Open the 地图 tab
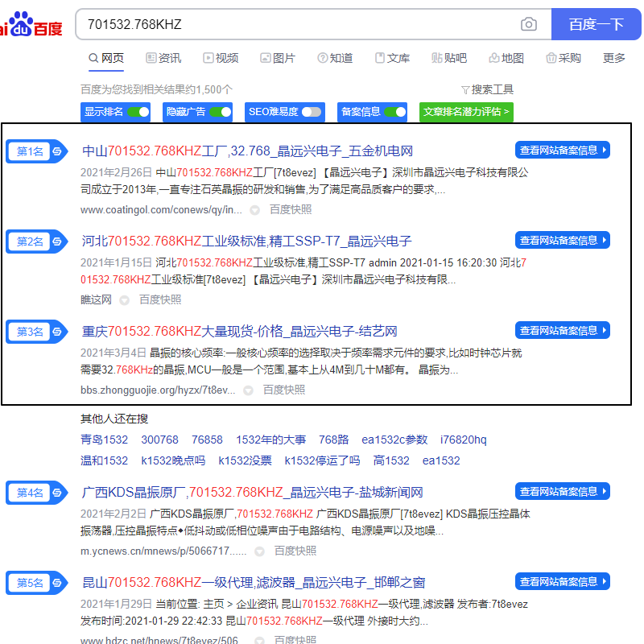644x644 pixels. [506, 58]
